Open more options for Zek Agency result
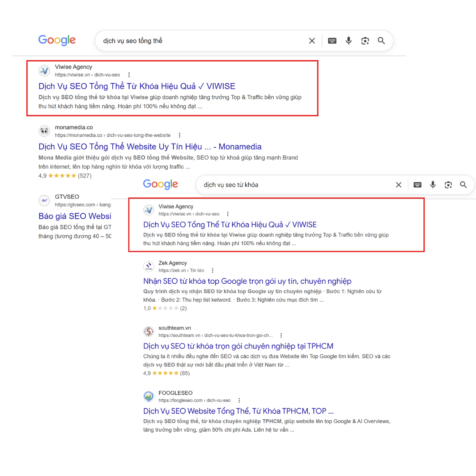 point(212,270)
